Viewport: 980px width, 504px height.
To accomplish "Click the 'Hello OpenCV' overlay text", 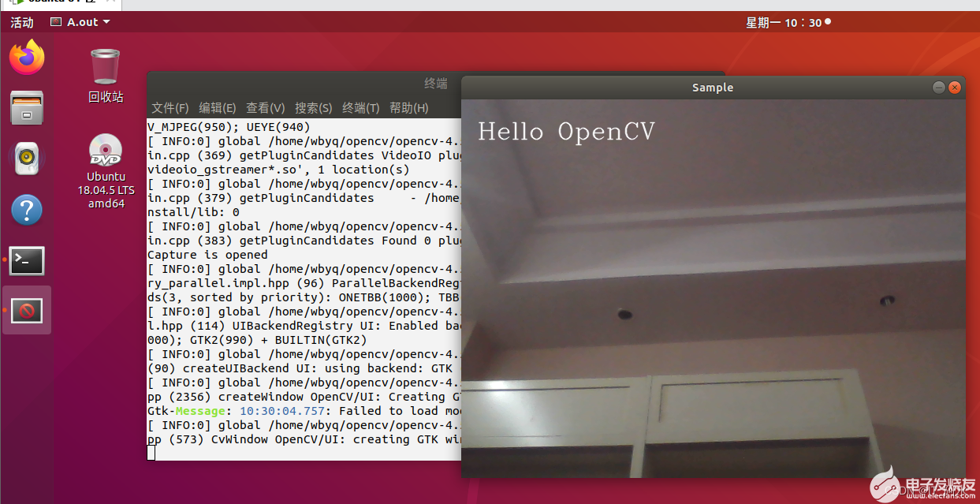I will [566, 132].
